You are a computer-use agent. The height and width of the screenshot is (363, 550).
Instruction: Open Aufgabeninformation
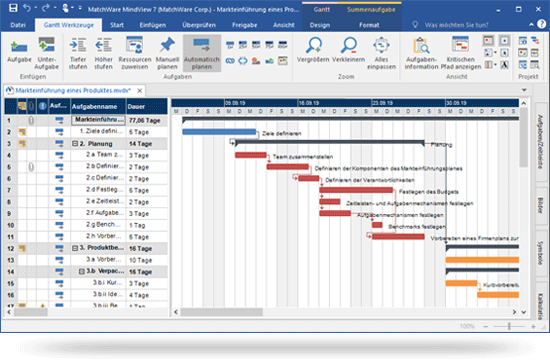(x=421, y=53)
